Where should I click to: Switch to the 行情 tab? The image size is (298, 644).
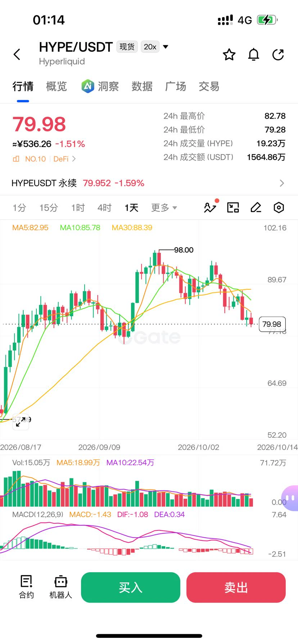[23, 86]
